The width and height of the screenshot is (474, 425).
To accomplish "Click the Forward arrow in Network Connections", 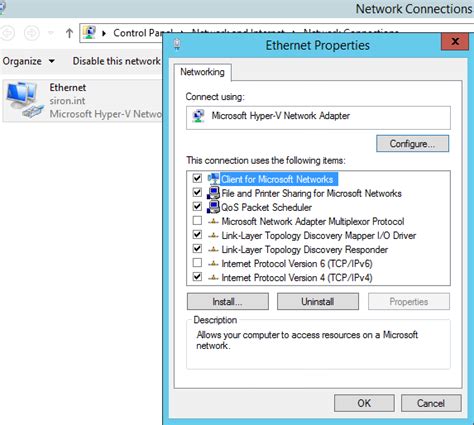I will [x=32, y=33].
